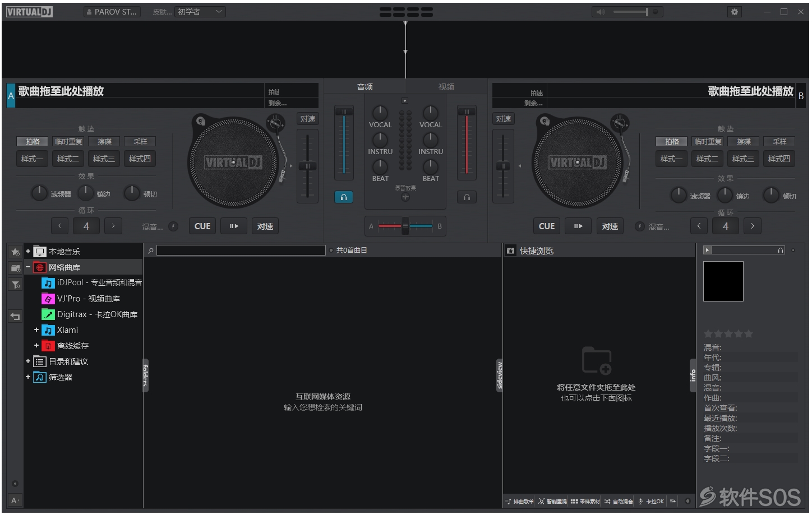Click the font size A icon at bottom-left
The height and width of the screenshot is (515, 812).
[15, 500]
